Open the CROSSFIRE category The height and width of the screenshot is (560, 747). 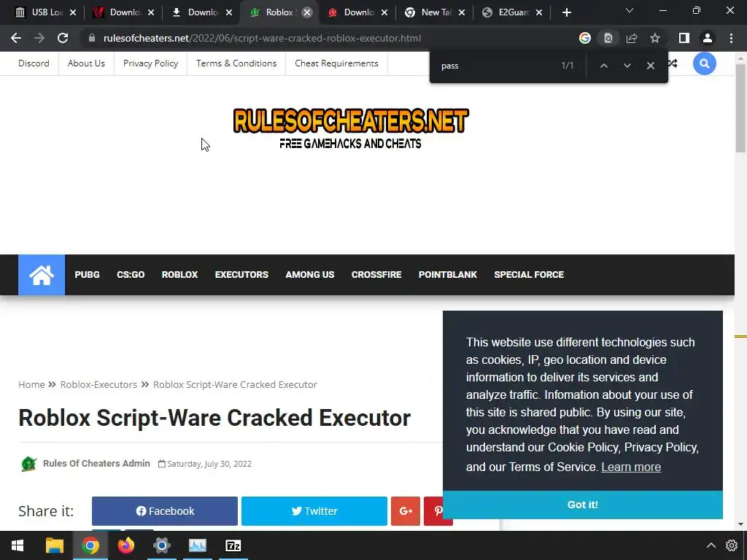376,275
